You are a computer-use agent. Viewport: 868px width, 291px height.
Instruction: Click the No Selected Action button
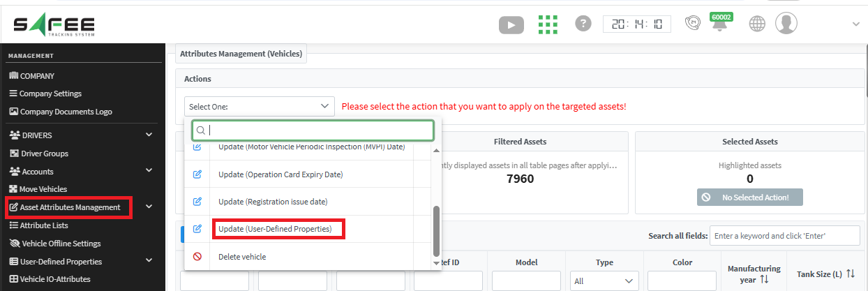pos(749,197)
